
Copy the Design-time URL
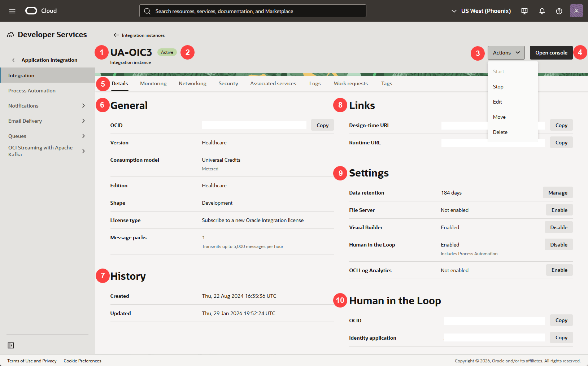click(x=561, y=125)
